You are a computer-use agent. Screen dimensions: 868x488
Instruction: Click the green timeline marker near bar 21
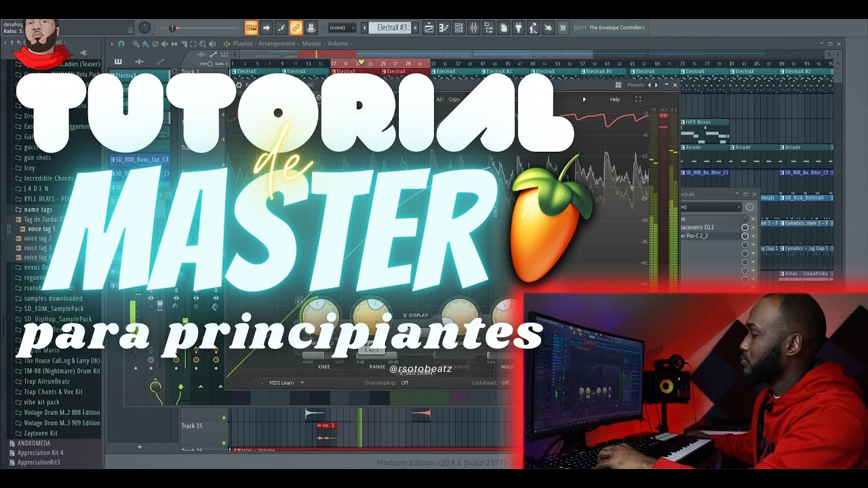(361, 63)
